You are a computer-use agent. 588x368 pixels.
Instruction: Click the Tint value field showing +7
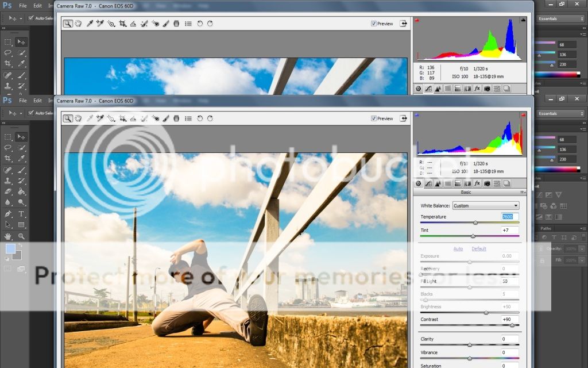[x=510, y=230]
